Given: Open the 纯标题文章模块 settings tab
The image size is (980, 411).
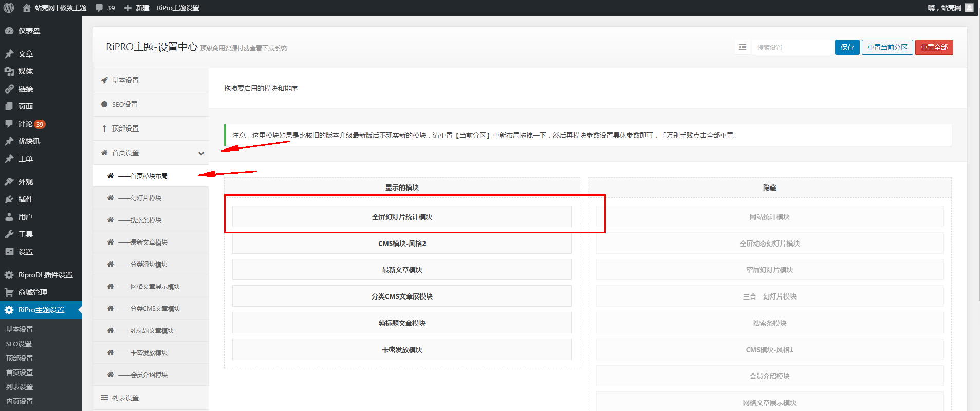Looking at the screenshot, I should (x=151, y=330).
